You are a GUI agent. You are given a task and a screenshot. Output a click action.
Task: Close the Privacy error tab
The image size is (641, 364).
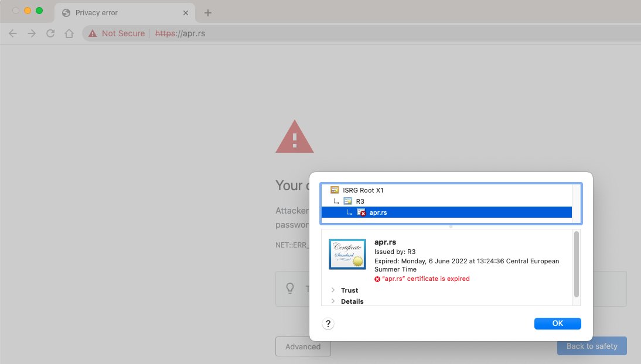click(186, 13)
